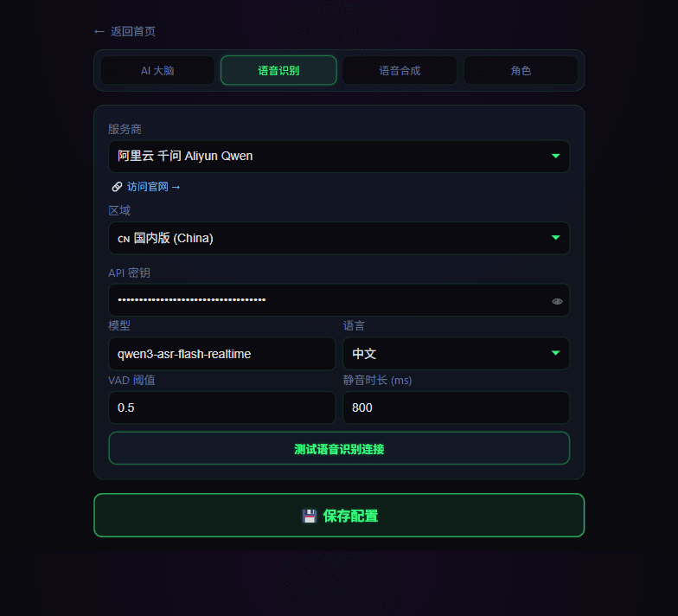Open the 语言 language dropdown

click(x=456, y=353)
